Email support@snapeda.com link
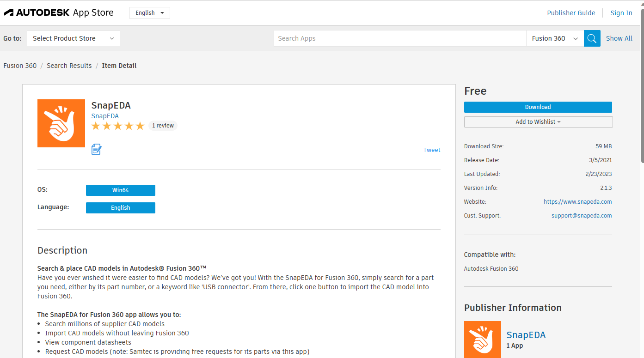Screen dimensions: 644x358 point(582,216)
